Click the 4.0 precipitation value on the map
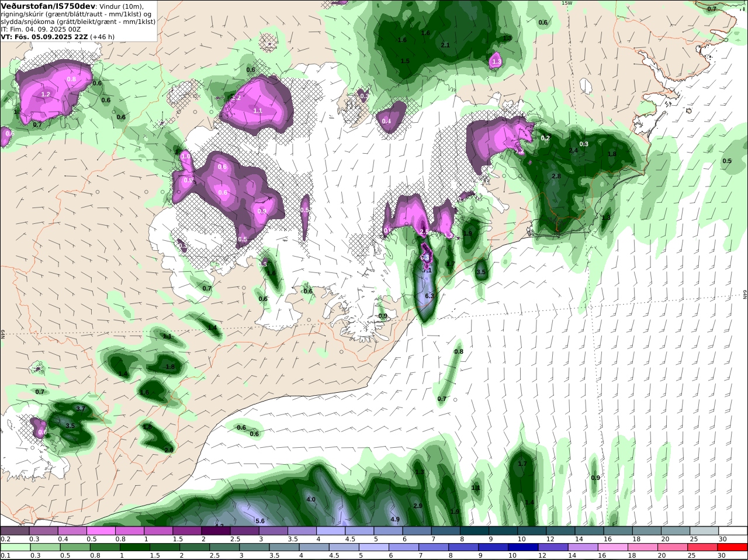Screen dimensions: 748x560 (x=311, y=499)
